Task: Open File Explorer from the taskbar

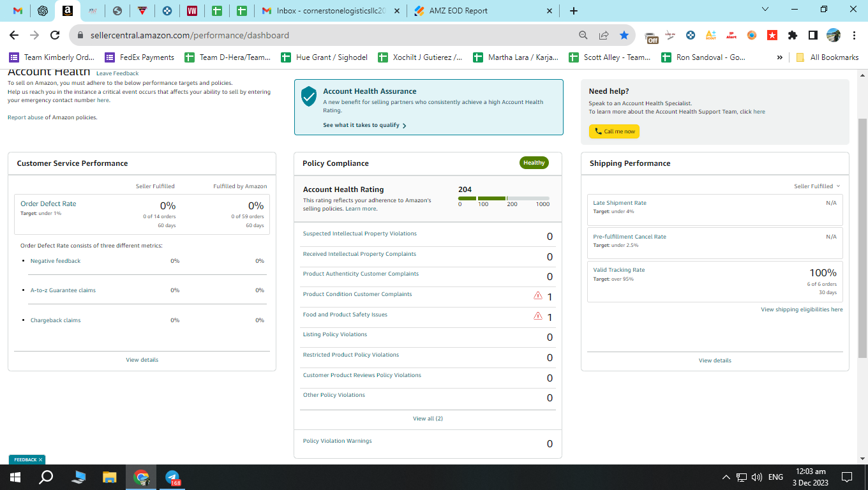Action: 110,477
